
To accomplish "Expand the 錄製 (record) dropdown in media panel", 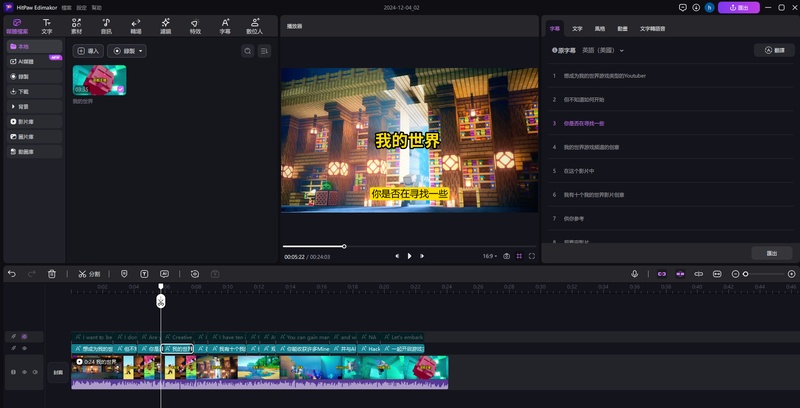I will tap(128, 50).
